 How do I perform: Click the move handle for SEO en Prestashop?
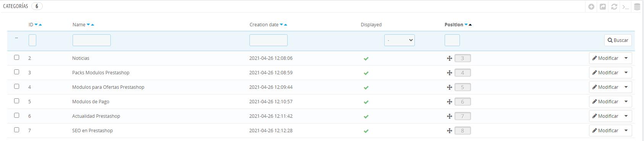pos(450,131)
